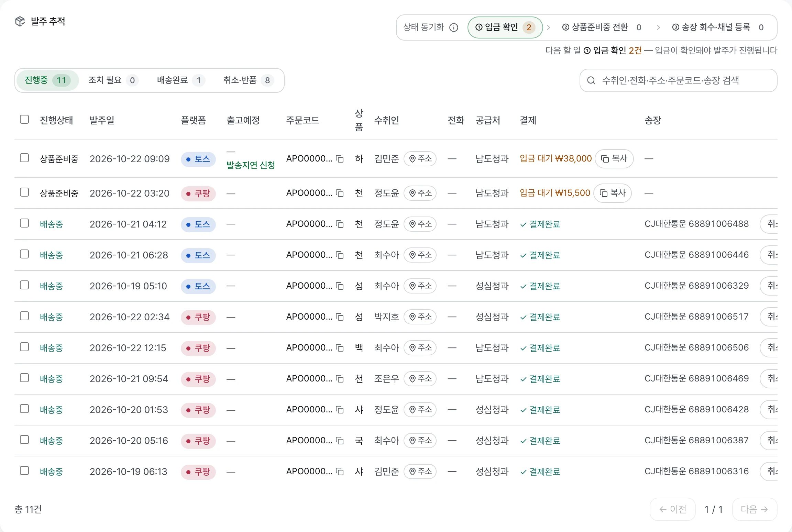Click tracking number CJ대한통운 68891006488
792x532 pixels.
[696, 224]
